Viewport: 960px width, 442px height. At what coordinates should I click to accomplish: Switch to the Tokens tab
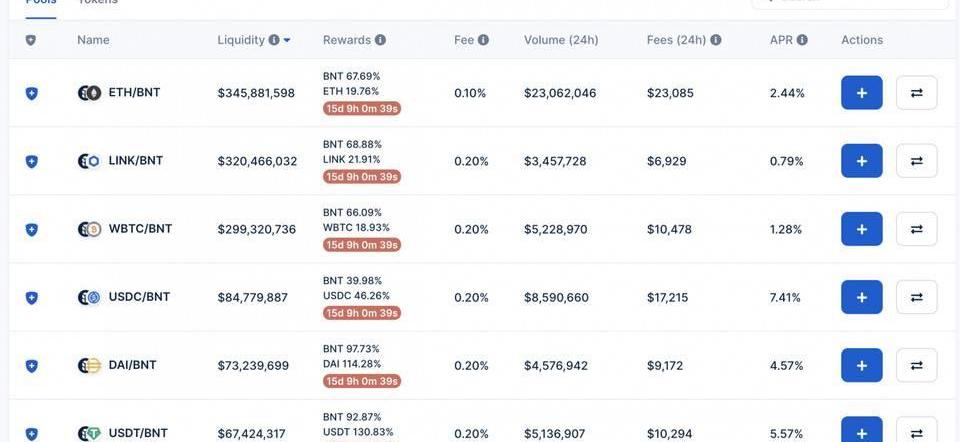click(x=98, y=3)
